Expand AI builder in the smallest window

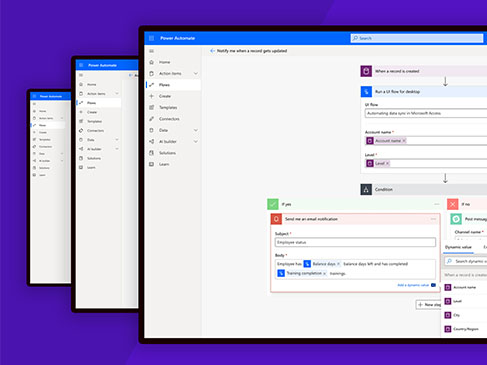[62, 161]
